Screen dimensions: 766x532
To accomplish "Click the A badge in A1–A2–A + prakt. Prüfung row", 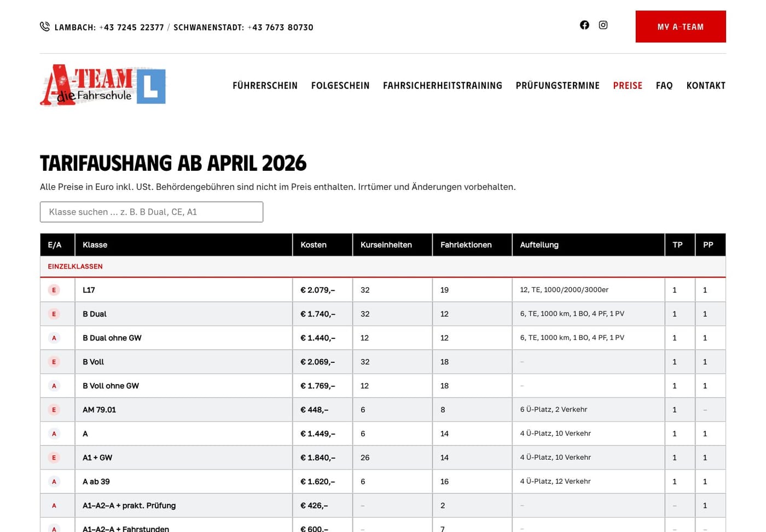I will pyautogui.click(x=54, y=506).
